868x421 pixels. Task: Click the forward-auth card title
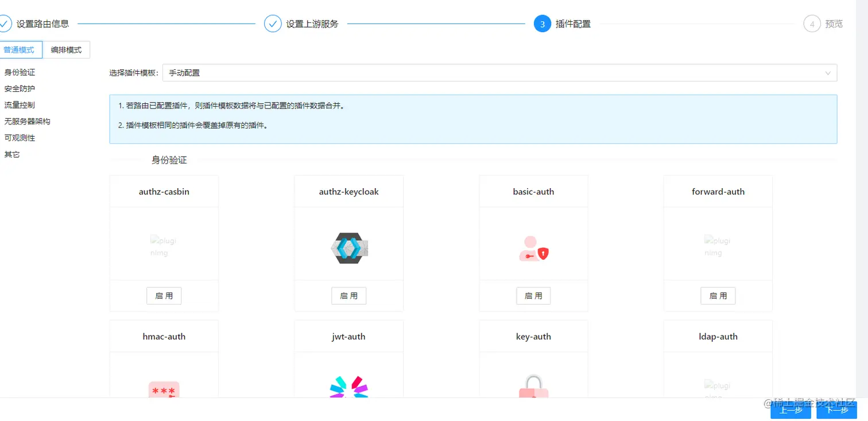[718, 192]
